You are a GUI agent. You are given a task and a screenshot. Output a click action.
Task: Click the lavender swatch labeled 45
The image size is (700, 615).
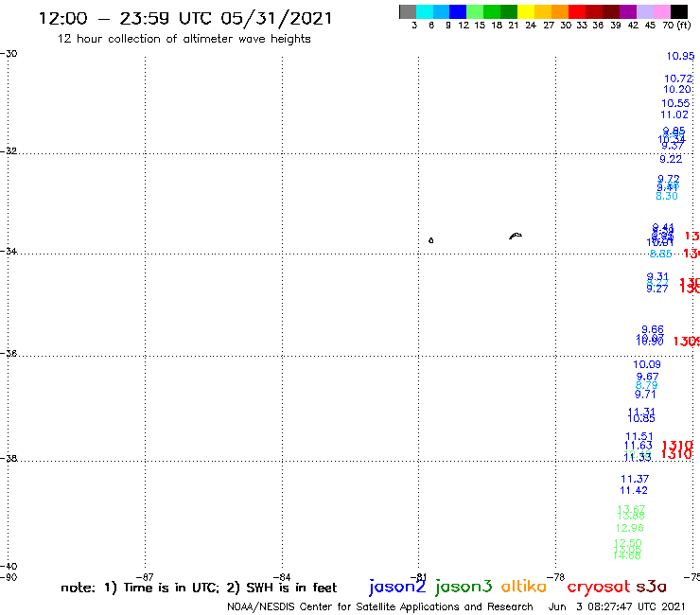tap(644, 11)
